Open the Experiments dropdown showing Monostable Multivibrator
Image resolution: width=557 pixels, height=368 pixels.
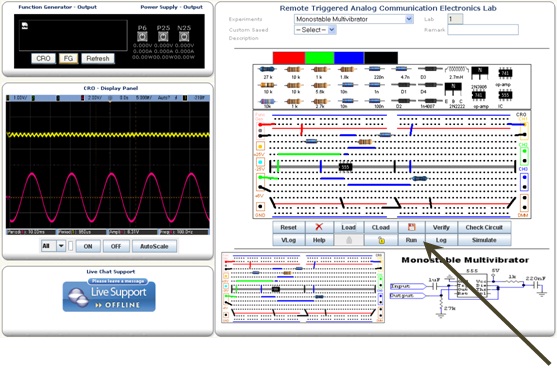click(x=353, y=19)
